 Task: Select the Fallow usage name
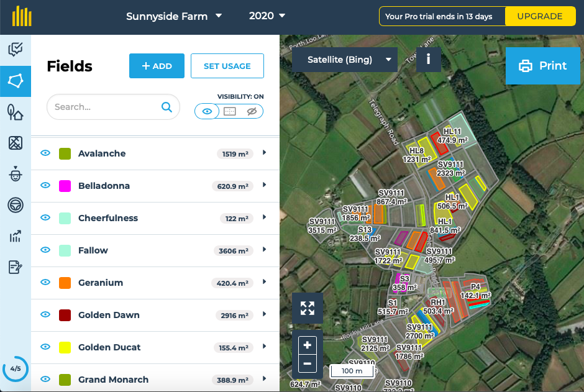click(x=93, y=250)
